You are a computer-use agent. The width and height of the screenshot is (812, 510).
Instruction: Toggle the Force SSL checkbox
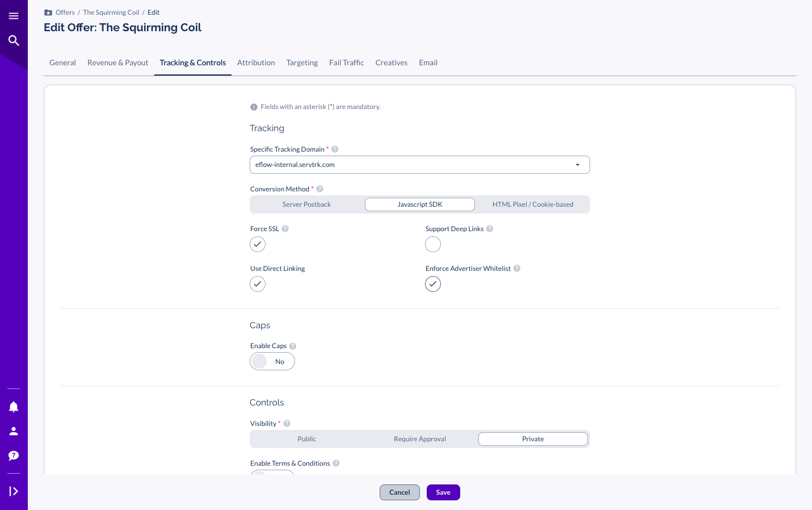point(258,244)
